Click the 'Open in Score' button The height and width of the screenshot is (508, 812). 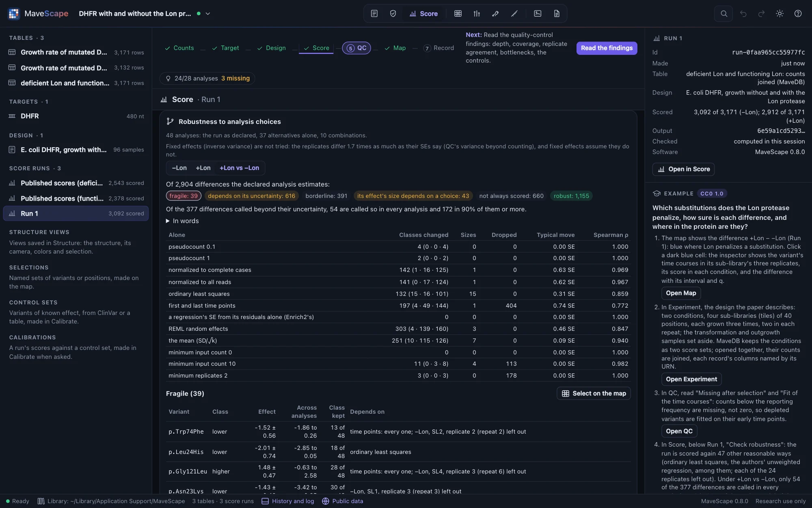tap(683, 169)
